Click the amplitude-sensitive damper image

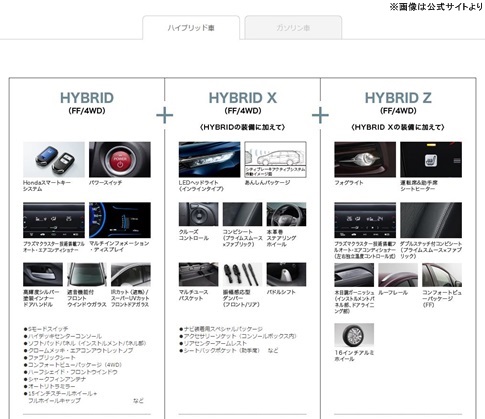pos(242,274)
